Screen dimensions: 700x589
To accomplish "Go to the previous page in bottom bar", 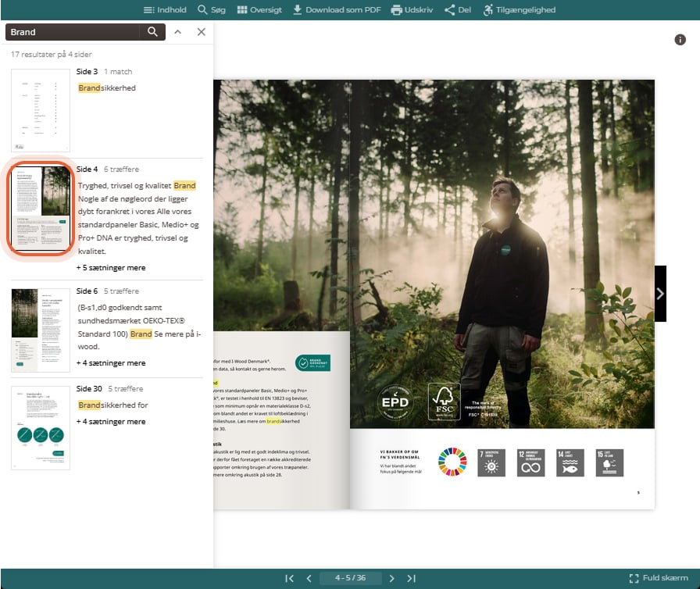I will [309, 578].
